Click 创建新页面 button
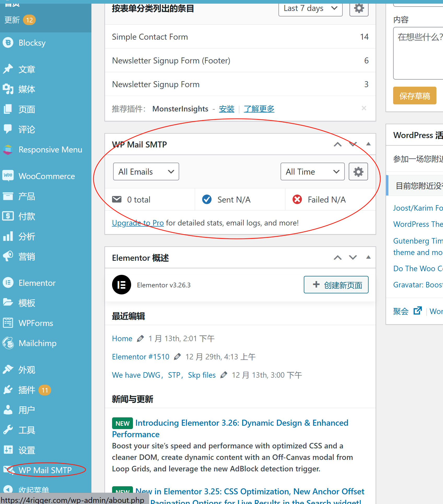 [x=336, y=285]
